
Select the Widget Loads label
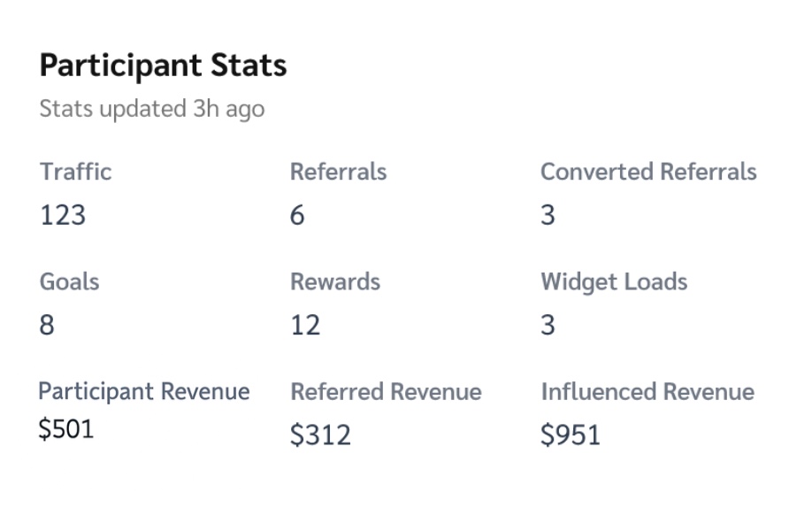[614, 282]
